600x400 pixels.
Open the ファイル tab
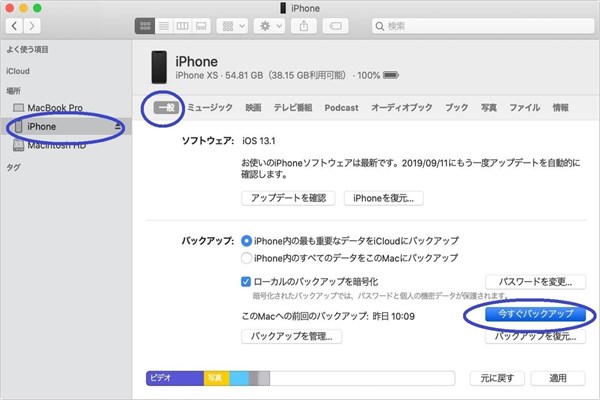[x=525, y=108]
